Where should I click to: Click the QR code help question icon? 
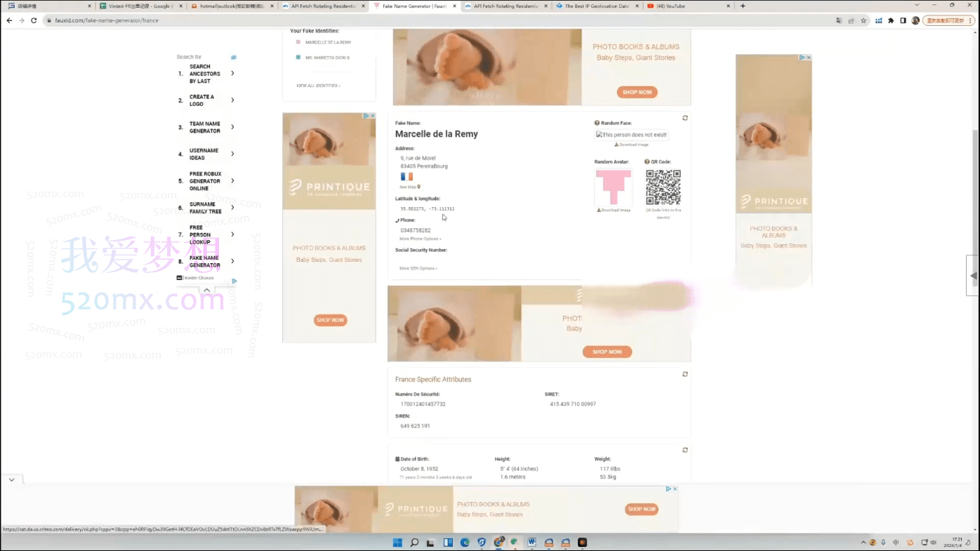[647, 162]
